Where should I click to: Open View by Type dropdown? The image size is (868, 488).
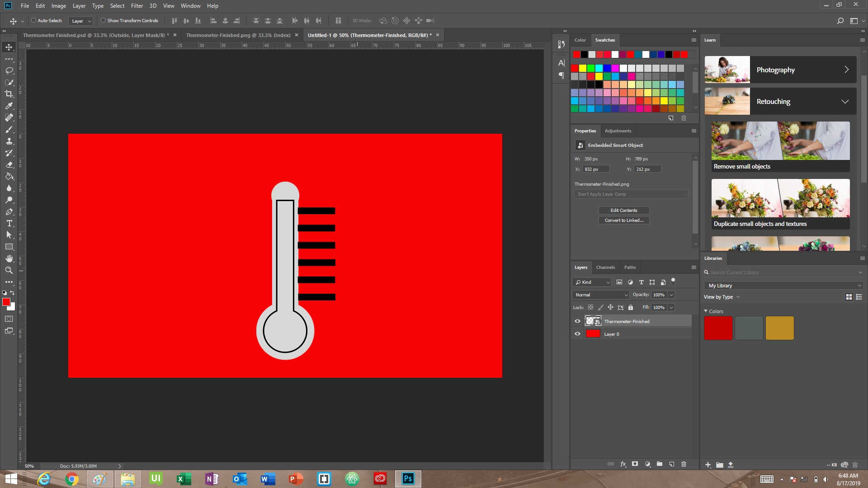click(x=722, y=297)
